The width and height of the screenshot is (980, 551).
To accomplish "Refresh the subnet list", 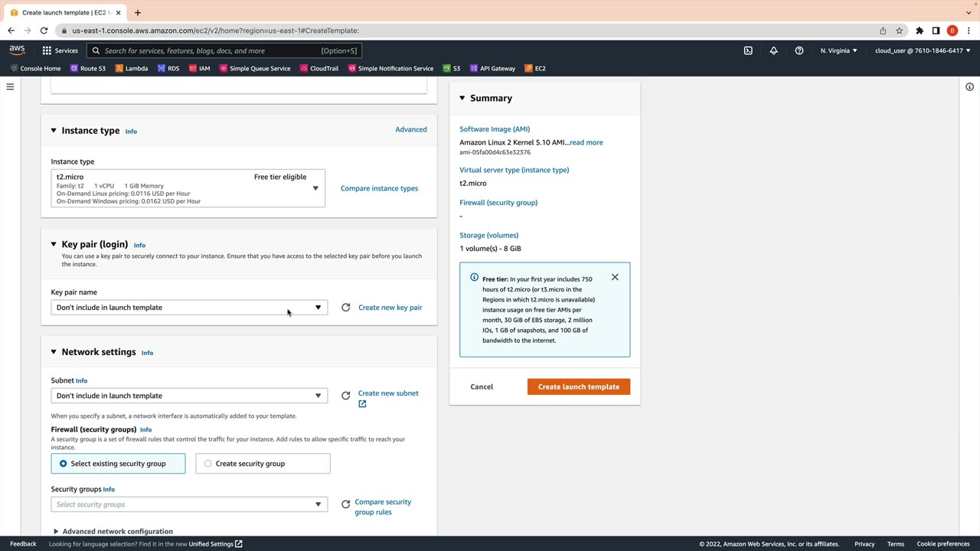I will tap(346, 396).
